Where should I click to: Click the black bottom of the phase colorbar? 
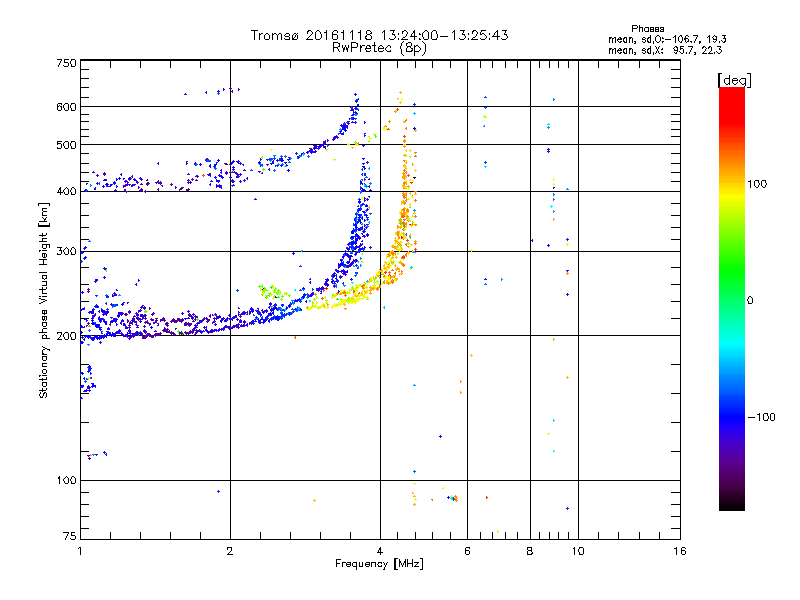[x=732, y=503]
